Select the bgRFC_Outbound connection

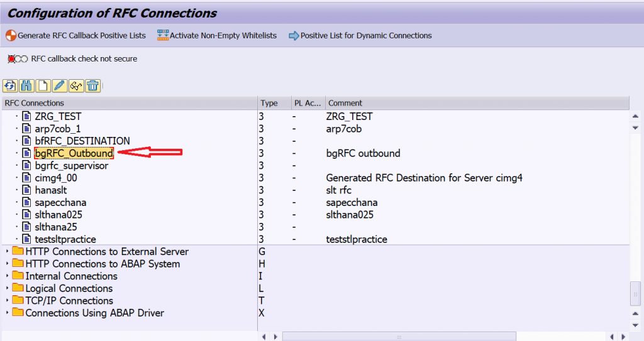tap(74, 153)
